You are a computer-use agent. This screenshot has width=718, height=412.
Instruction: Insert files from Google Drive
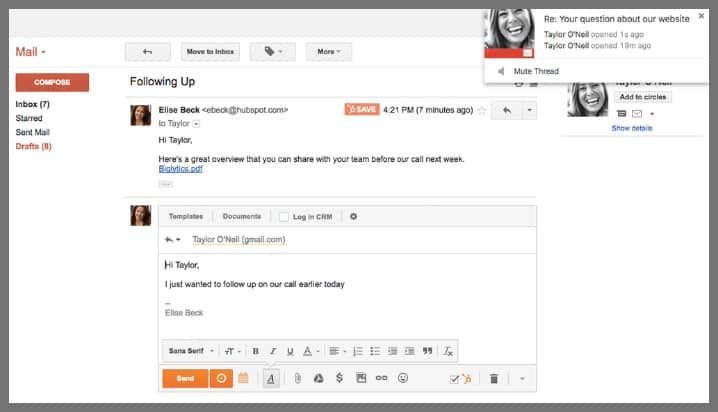(318, 378)
